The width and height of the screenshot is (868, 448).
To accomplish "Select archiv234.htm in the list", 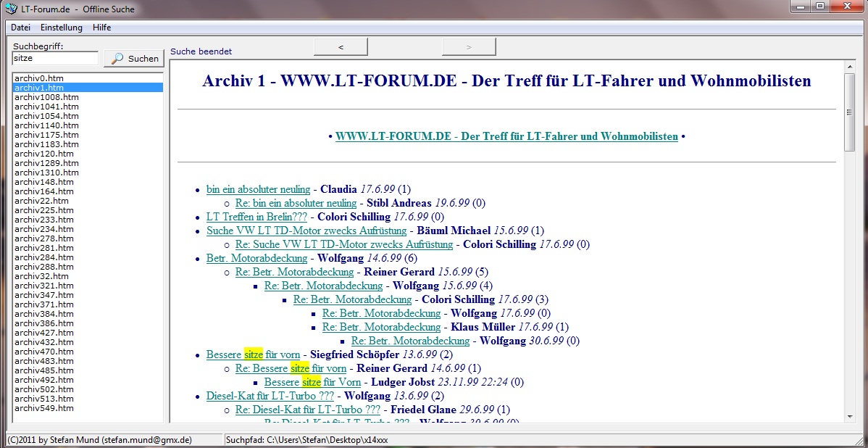I will 88,228.
